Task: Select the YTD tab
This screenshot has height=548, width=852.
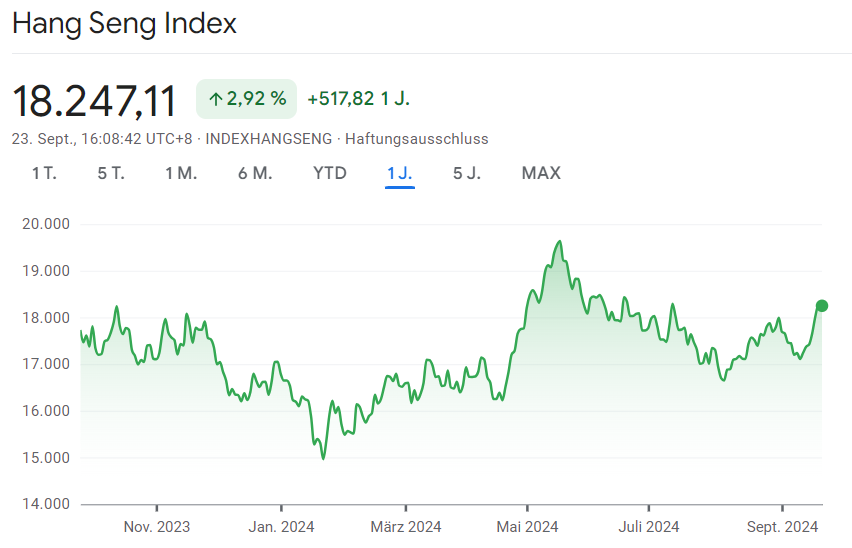Action: point(330,173)
